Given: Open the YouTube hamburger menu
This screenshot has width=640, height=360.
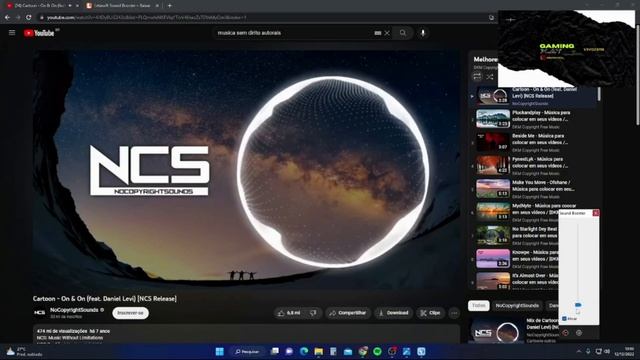Looking at the screenshot, I should (12, 33).
